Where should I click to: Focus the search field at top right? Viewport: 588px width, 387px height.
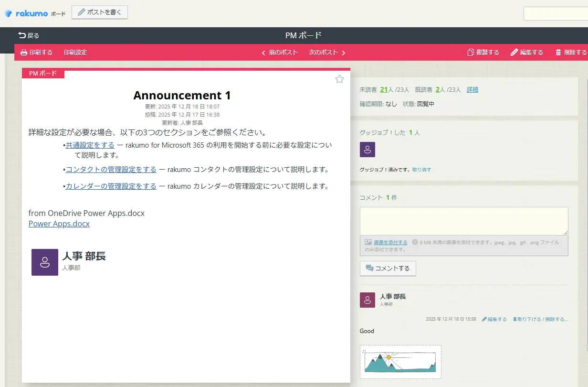pos(556,13)
